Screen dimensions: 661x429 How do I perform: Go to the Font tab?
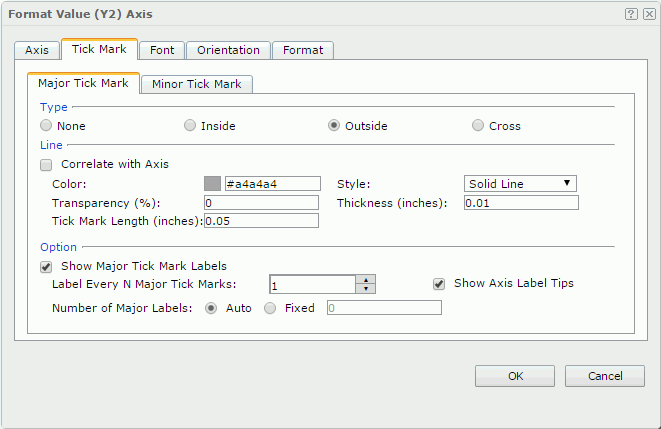coord(162,50)
